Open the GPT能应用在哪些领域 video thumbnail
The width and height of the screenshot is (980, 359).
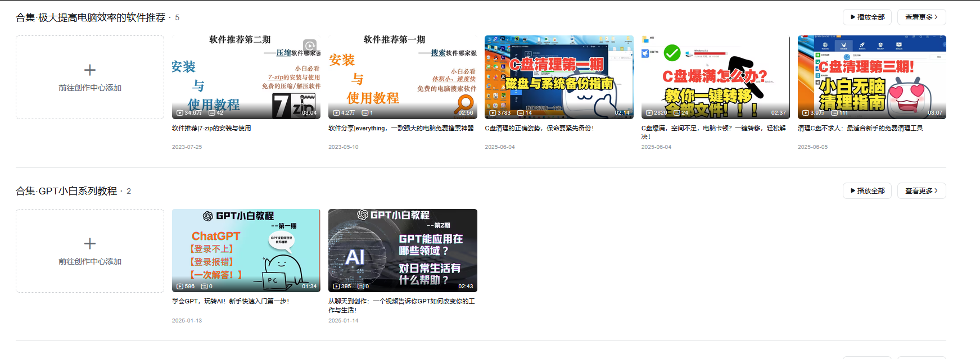pyautogui.click(x=403, y=251)
